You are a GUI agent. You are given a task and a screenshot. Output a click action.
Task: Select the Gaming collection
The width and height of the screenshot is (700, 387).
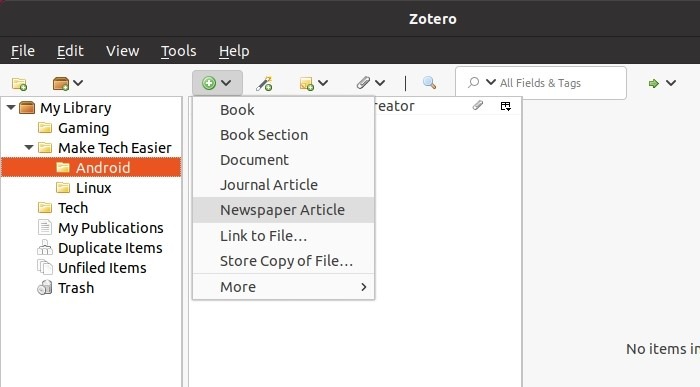[x=83, y=128]
